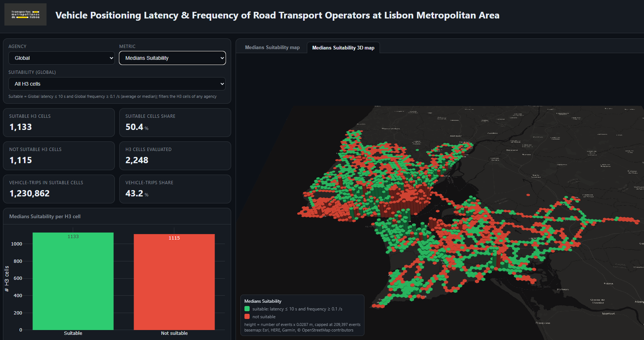Open the Metric dropdown showing Medians Suitability
The image size is (644, 340).
tap(172, 58)
